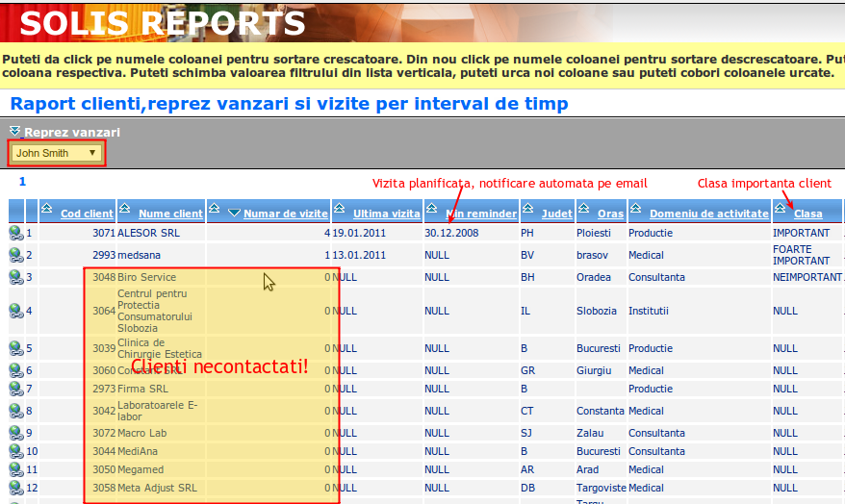Click client code 3071
This screenshot has height=504, width=845.
(x=104, y=233)
